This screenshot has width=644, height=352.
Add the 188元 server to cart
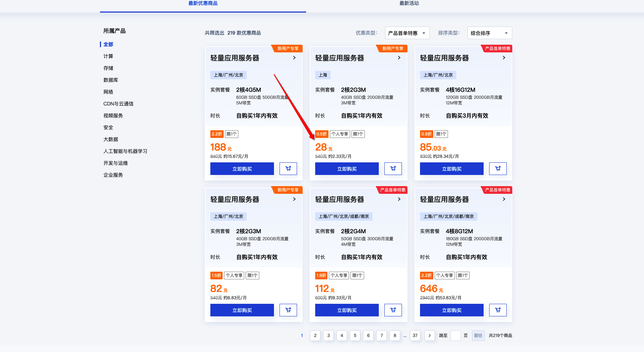(x=288, y=169)
